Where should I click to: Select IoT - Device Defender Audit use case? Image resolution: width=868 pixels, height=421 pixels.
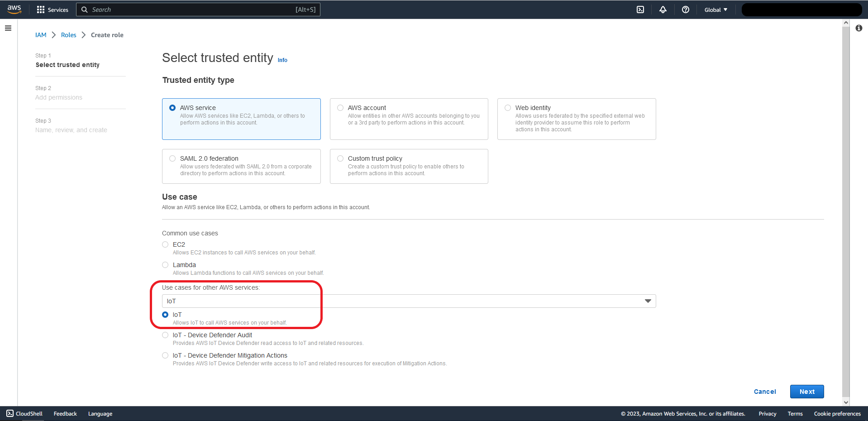(x=165, y=335)
